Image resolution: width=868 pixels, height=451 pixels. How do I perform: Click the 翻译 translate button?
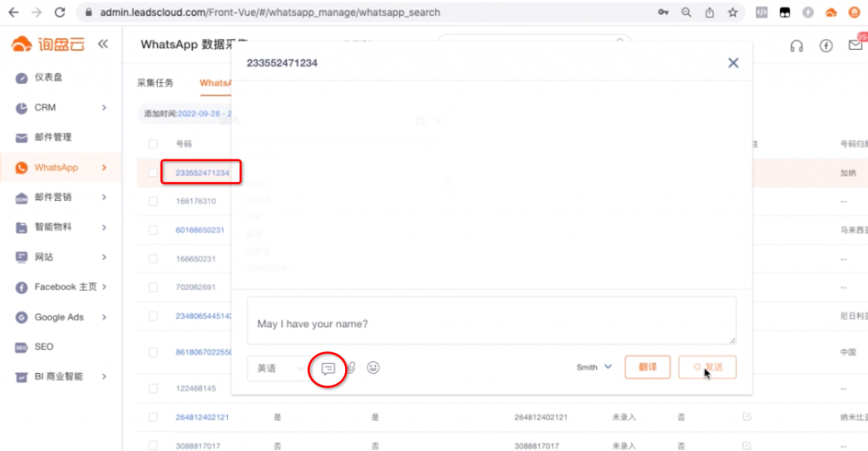[x=647, y=367]
